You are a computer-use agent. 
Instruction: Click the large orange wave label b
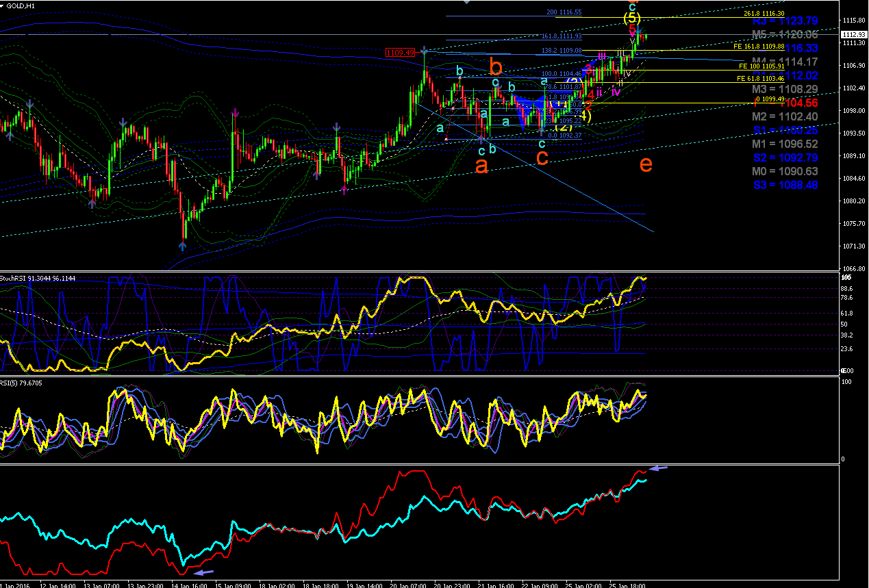496,67
